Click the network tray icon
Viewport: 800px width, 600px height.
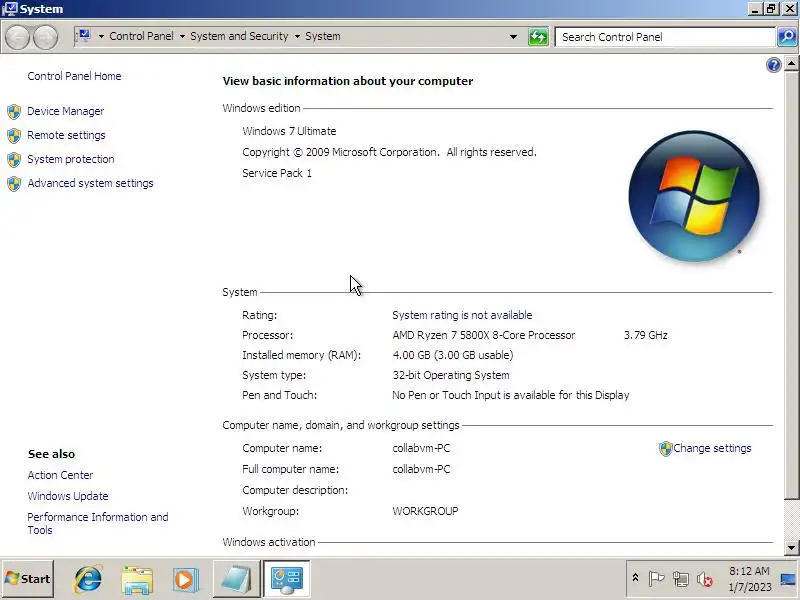681,579
